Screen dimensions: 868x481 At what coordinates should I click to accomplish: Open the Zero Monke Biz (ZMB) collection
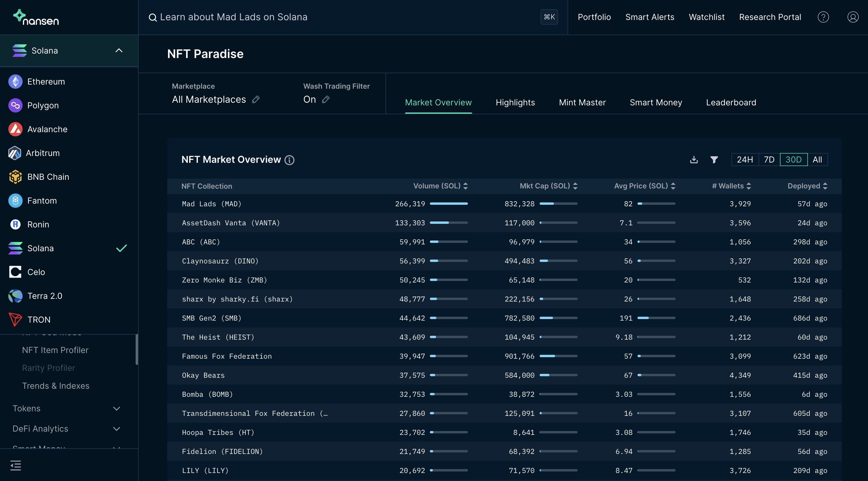[224, 280]
